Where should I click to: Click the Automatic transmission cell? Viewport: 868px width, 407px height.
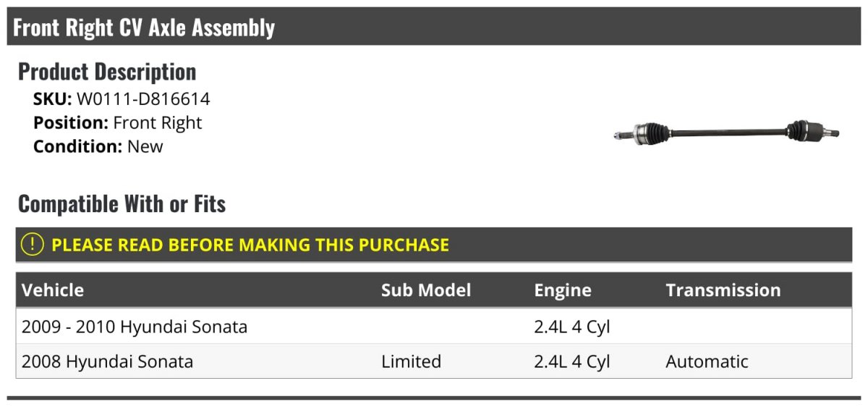pyautogui.click(x=707, y=361)
